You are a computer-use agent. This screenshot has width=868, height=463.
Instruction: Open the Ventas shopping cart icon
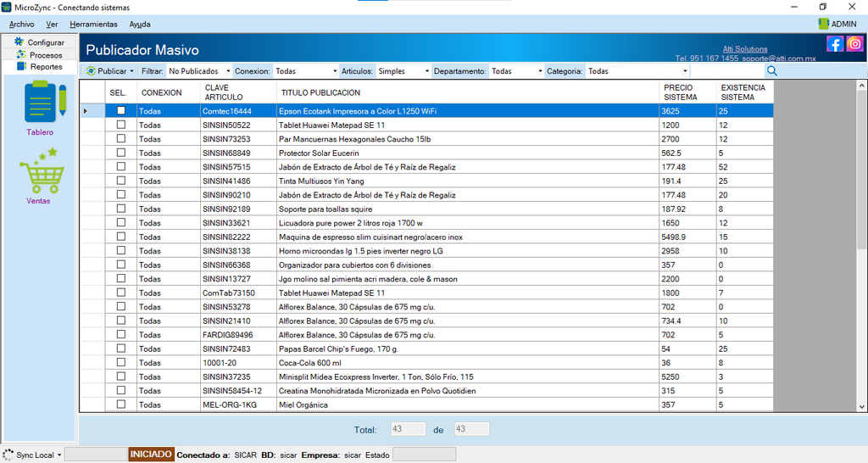point(42,170)
